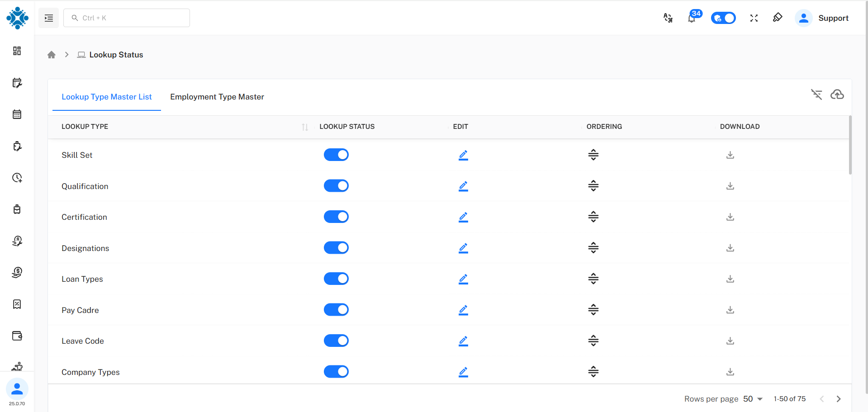Enter fullscreen mode via the expand icon
This screenshot has width=868, height=412.
click(x=754, y=18)
